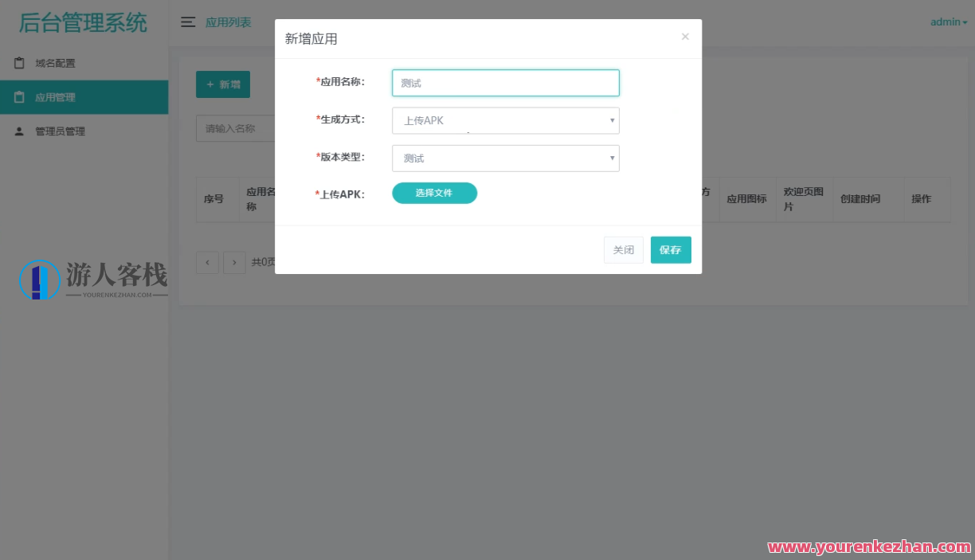This screenshot has width=975, height=560.
Task: Click the plus icon on the 新增 button
Action: point(210,84)
